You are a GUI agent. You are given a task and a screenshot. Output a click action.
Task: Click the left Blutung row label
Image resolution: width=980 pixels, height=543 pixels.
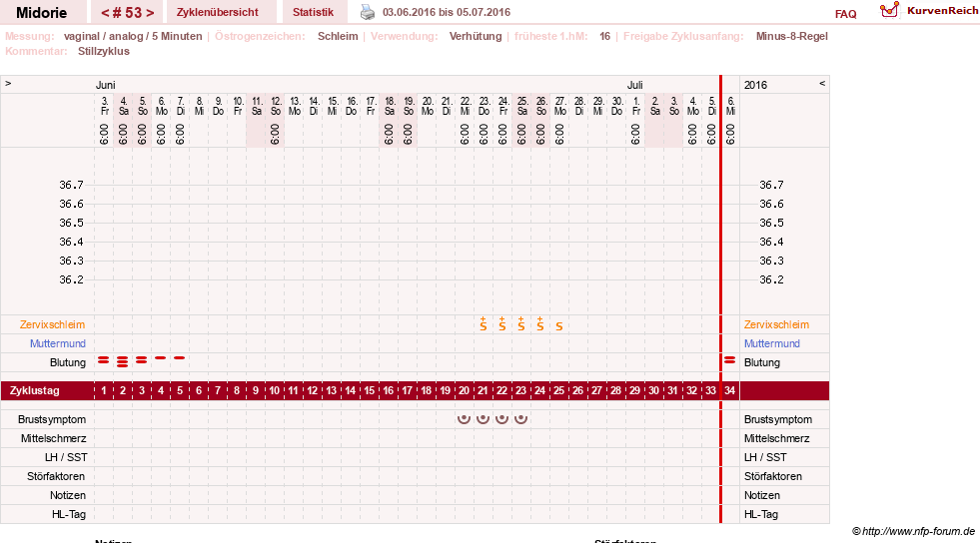click(x=68, y=362)
